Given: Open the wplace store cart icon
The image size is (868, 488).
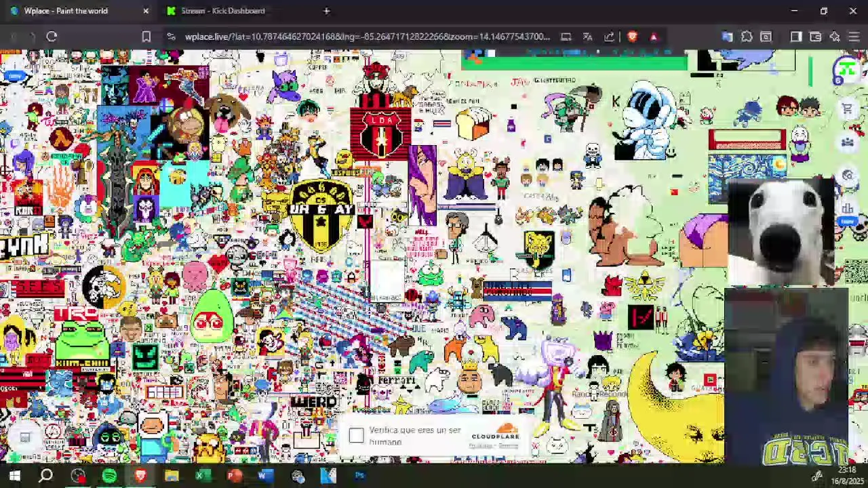Looking at the screenshot, I should pyautogui.click(x=847, y=109).
